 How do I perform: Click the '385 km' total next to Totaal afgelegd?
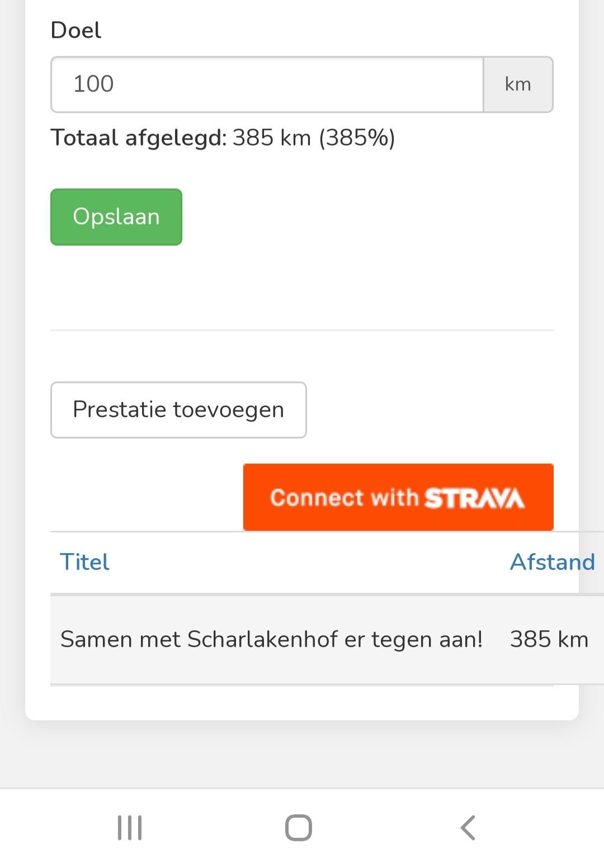pos(272,138)
